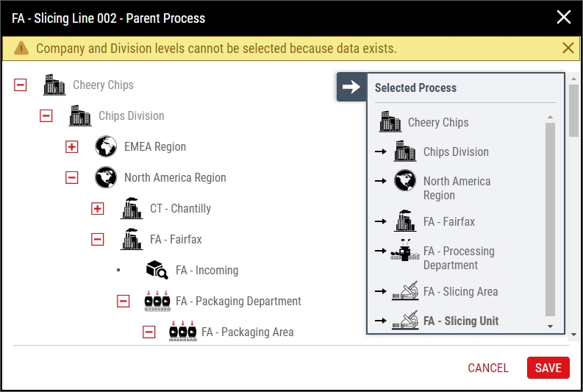Screen dimensions: 583x392
Task: Expand the CT - Chantilly plant node
Action: (x=98, y=208)
